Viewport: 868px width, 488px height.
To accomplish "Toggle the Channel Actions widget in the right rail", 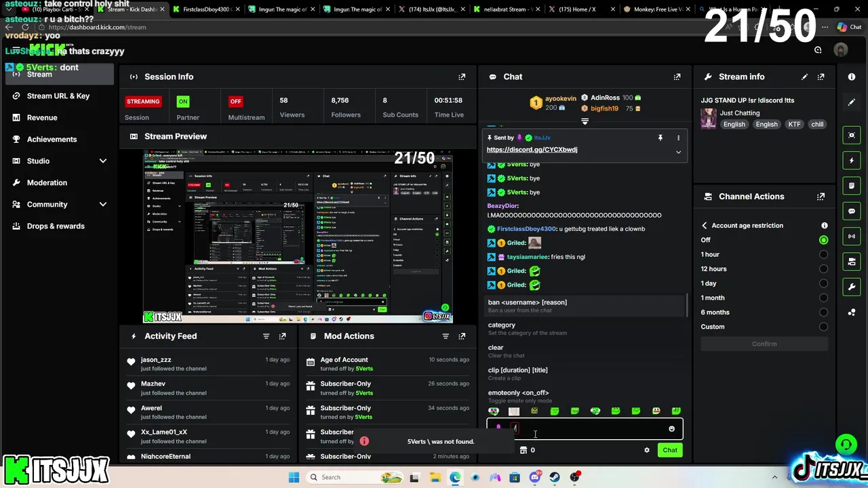I will click(x=852, y=262).
